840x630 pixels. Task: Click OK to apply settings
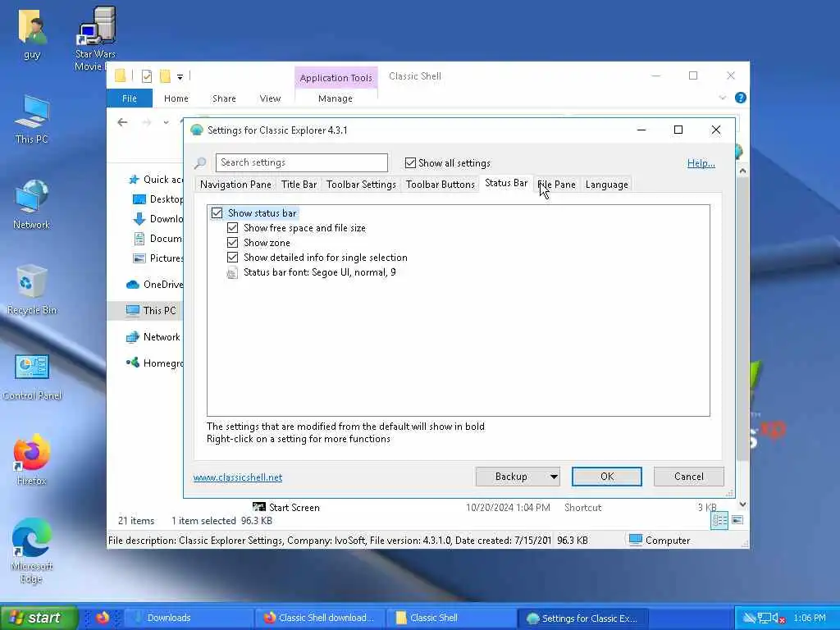(x=606, y=477)
